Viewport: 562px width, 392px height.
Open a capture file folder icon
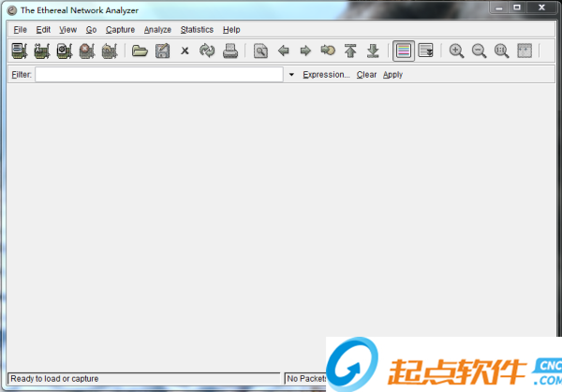pyautogui.click(x=140, y=51)
